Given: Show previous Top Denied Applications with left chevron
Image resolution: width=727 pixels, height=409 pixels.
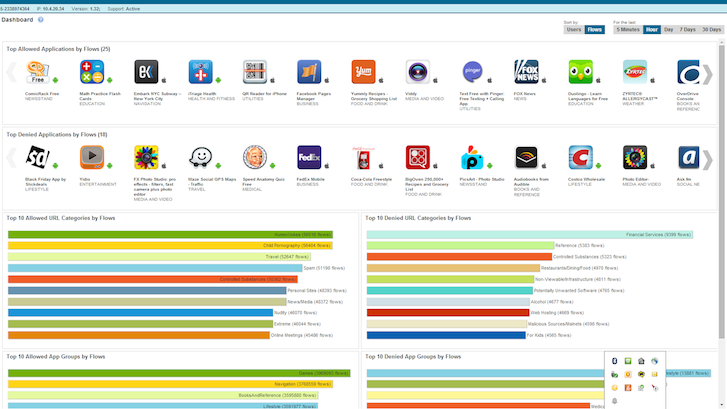Looking at the screenshot, I should 12,158.
